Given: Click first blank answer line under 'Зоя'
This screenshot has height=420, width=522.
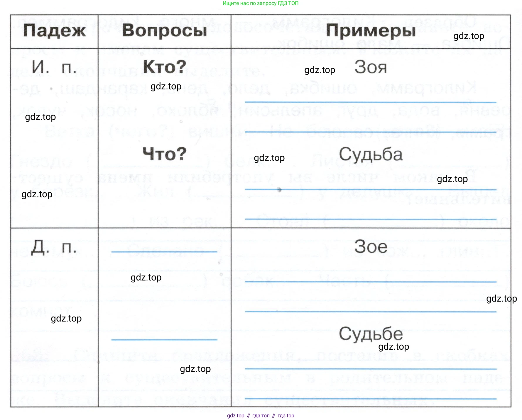Looking at the screenshot, I should (x=371, y=102).
